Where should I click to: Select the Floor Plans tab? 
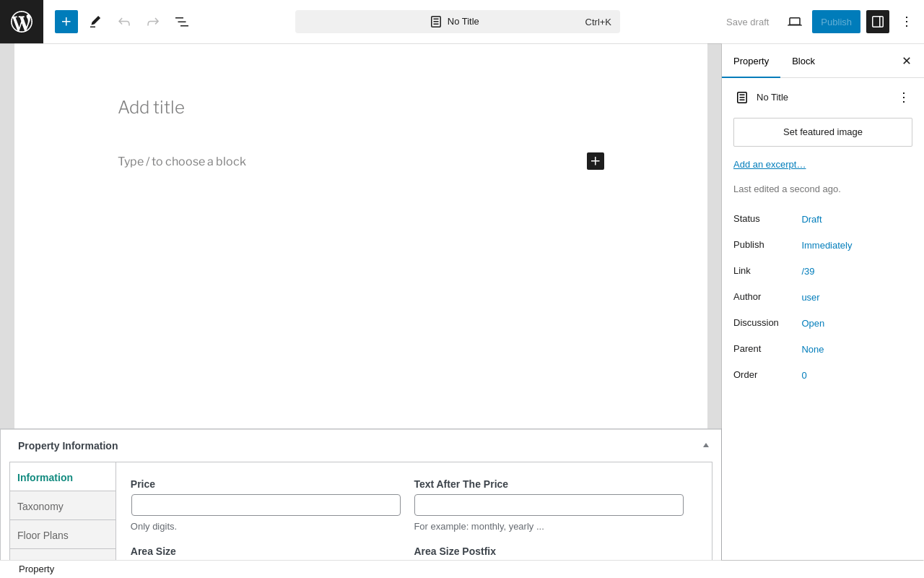coord(63,535)
